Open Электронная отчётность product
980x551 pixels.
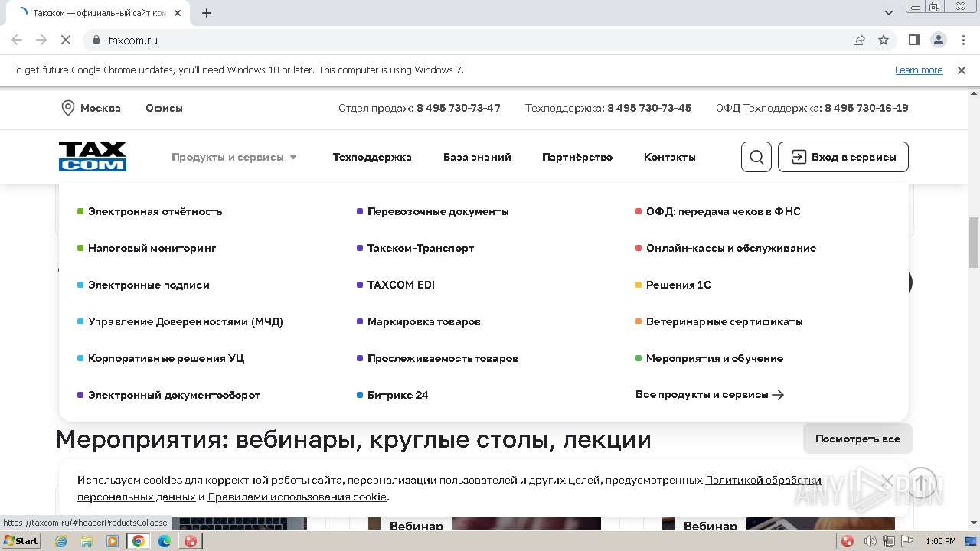155,211
